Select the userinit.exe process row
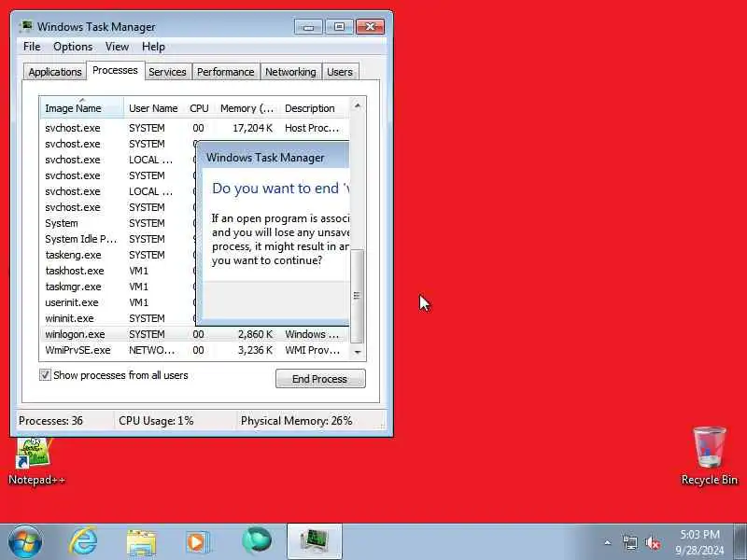Image resolution: width=747 pixels, height=560 pixels. 119,302
